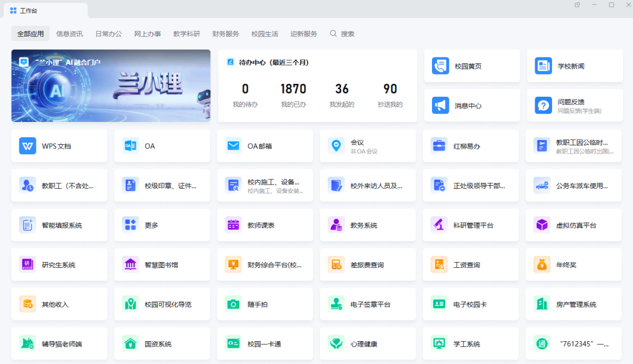Open the WPS文档 app icon

(28, 146)
